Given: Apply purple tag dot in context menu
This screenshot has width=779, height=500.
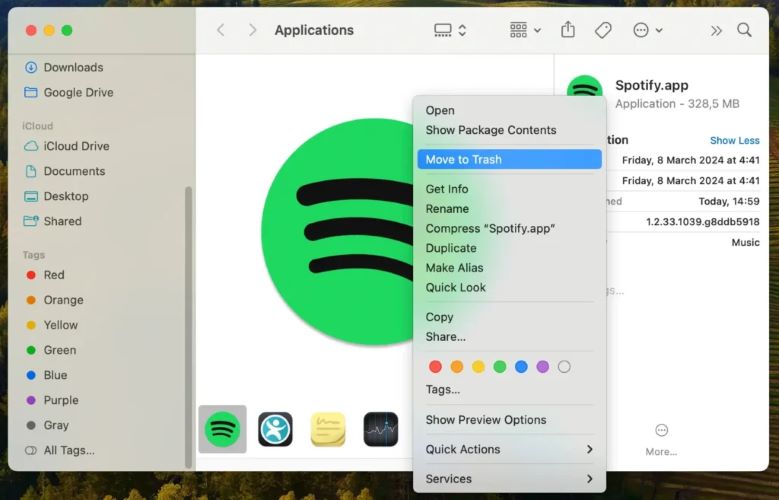Looking at the screenshot, I should [x=543, y=367].
